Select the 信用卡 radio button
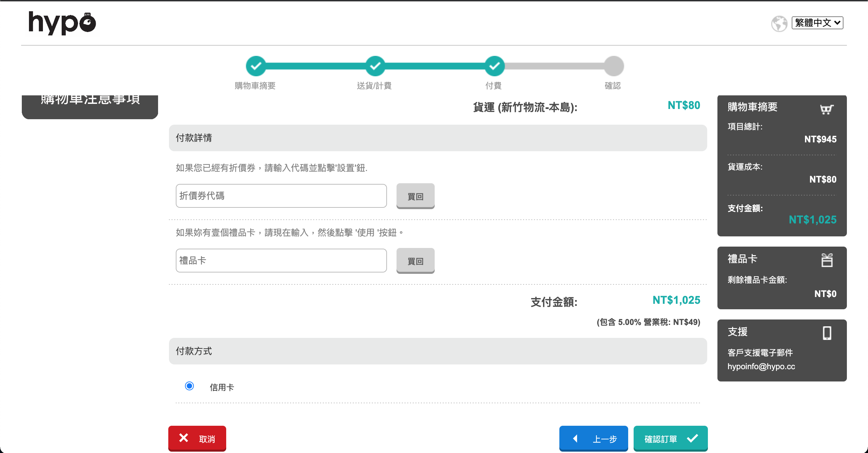Screen dimensions: 868x453 tap(189, 386)
